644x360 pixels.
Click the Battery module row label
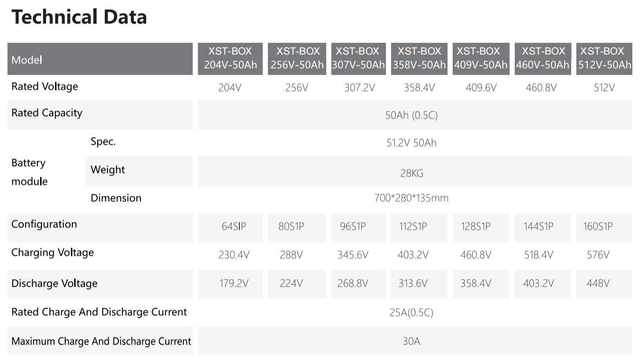[x=29, y=172]
